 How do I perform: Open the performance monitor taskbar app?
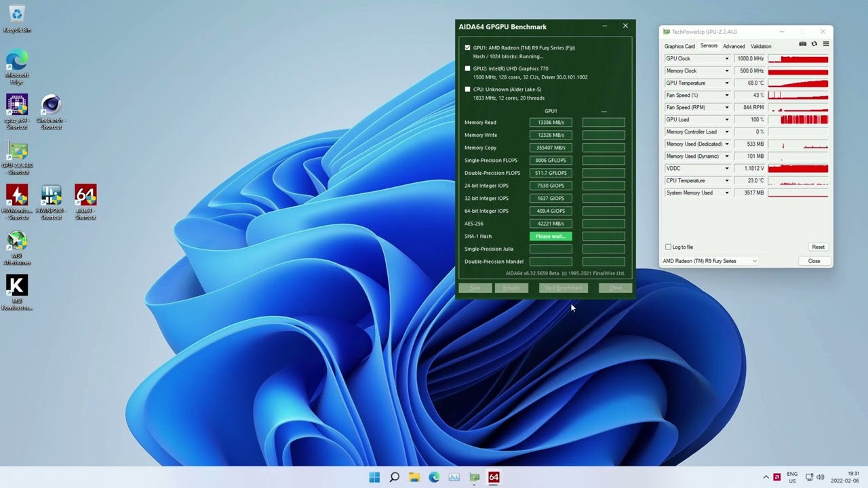[x=454, y=477]
